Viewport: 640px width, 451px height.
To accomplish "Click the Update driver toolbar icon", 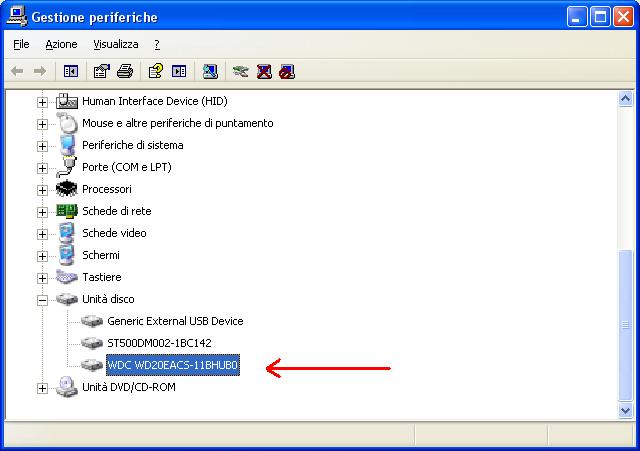I will click(x=240, y=72).
